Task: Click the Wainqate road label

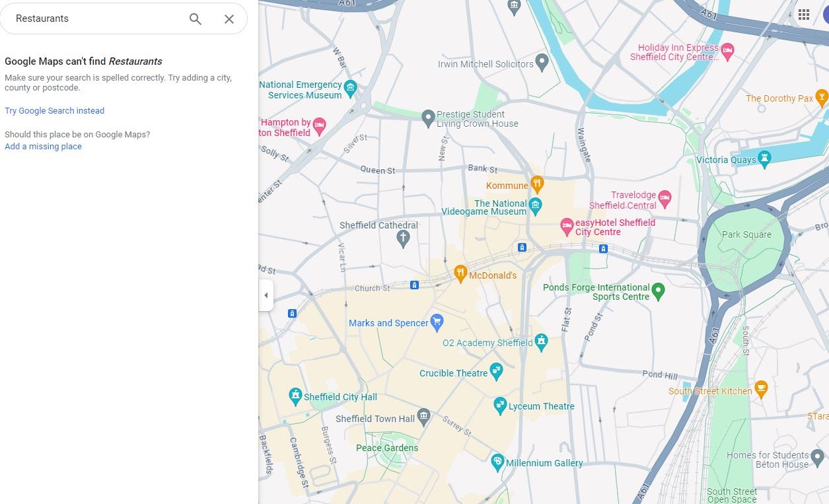Action: [583, 145]
